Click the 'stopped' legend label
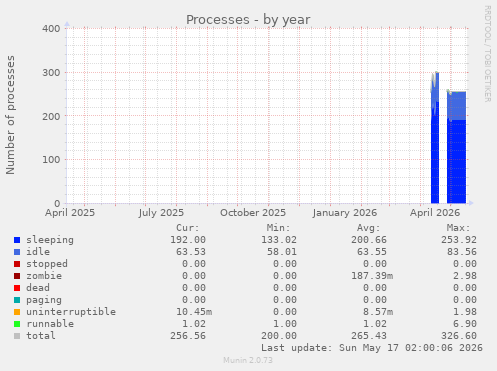 click(x=47, y=264)
